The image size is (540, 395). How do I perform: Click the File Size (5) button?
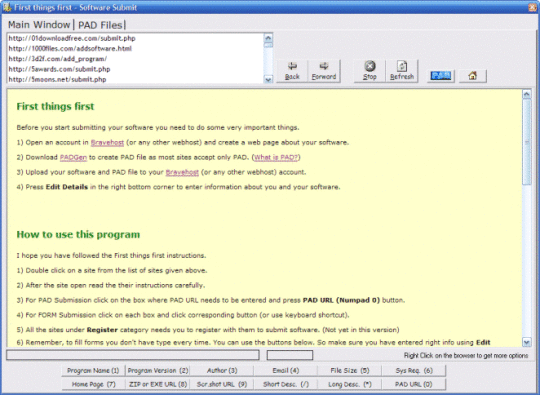pyautogui.click(x=350, y=371)
